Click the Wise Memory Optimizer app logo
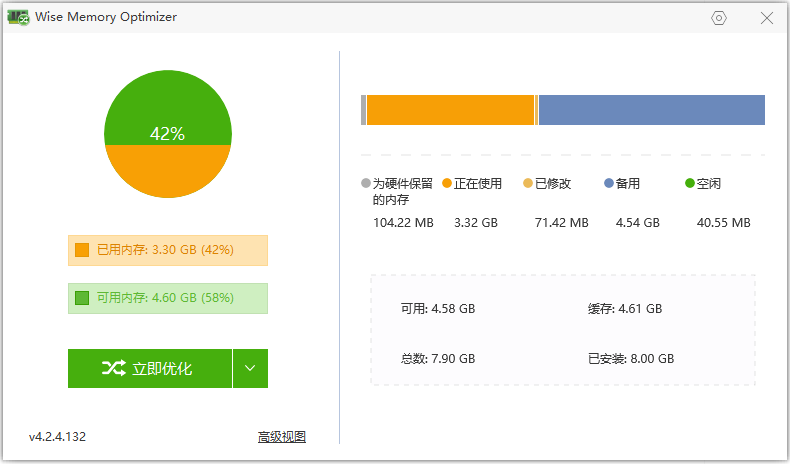The height and width of the screenshot is (464, 790). pyautogui.click(x=18, y=17)
